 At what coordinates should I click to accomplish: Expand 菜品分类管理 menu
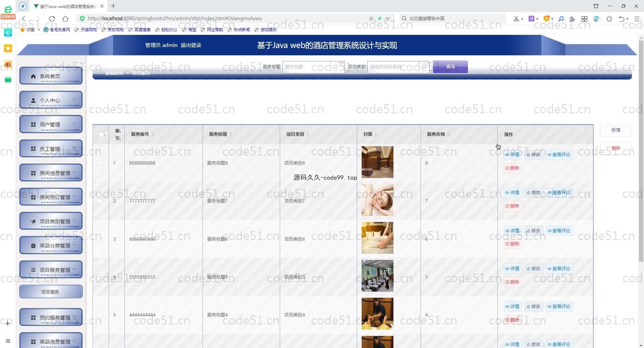click(51, 245)
